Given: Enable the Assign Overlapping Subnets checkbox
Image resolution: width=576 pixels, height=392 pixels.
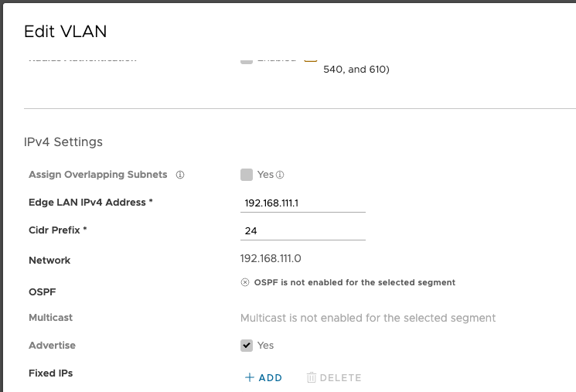Looking at the screenshot, I should pos(247,175).
